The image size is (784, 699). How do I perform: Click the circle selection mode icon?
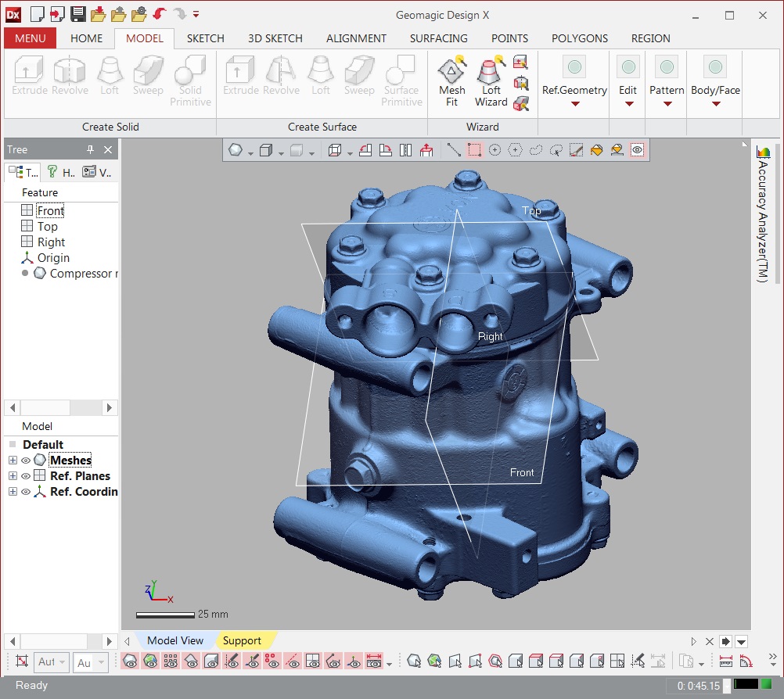494,150
